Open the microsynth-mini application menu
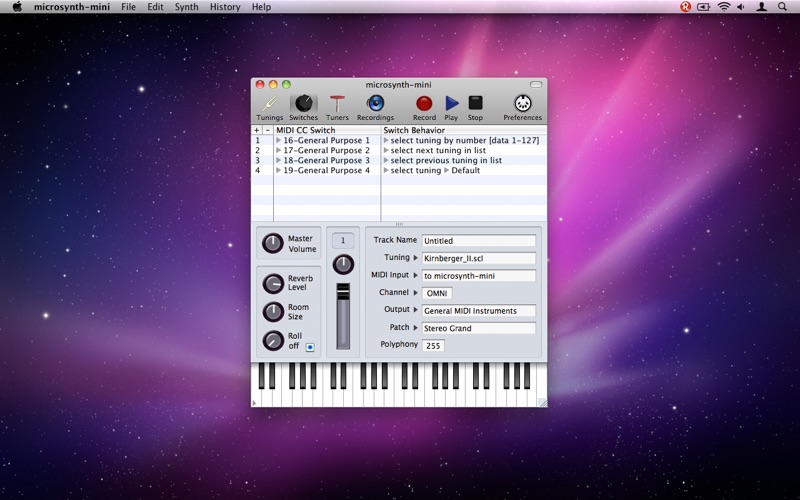The image size is (800, 500). [x=72, y=7]
